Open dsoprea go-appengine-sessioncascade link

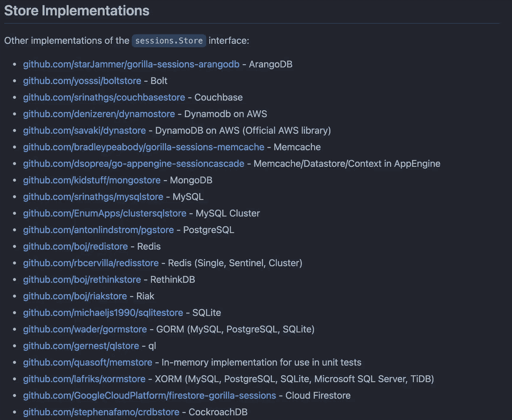(x=134, y=164)
